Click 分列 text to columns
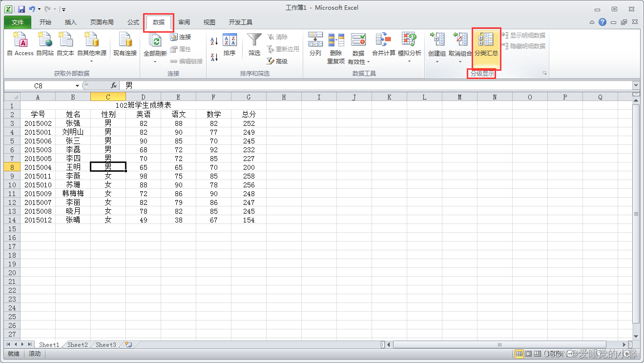644x363 pixels. click(315, 44)
